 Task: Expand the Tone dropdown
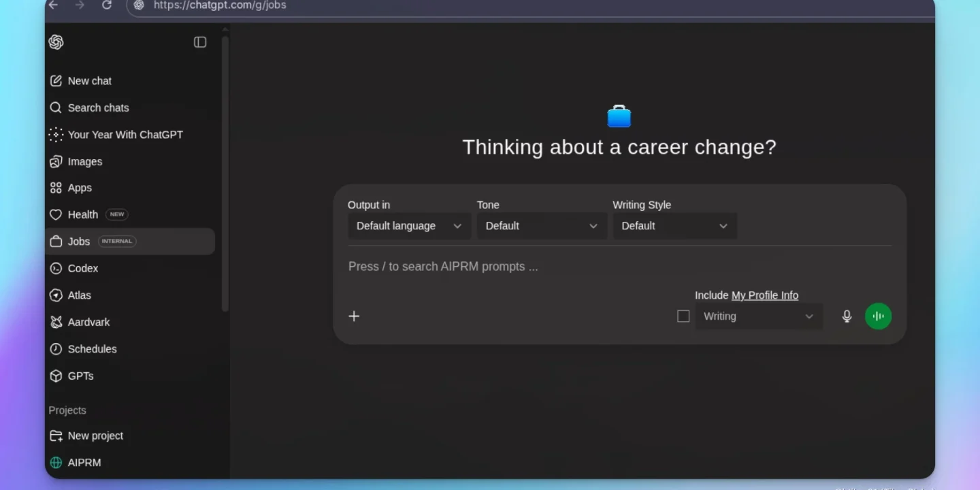[541, 225]
